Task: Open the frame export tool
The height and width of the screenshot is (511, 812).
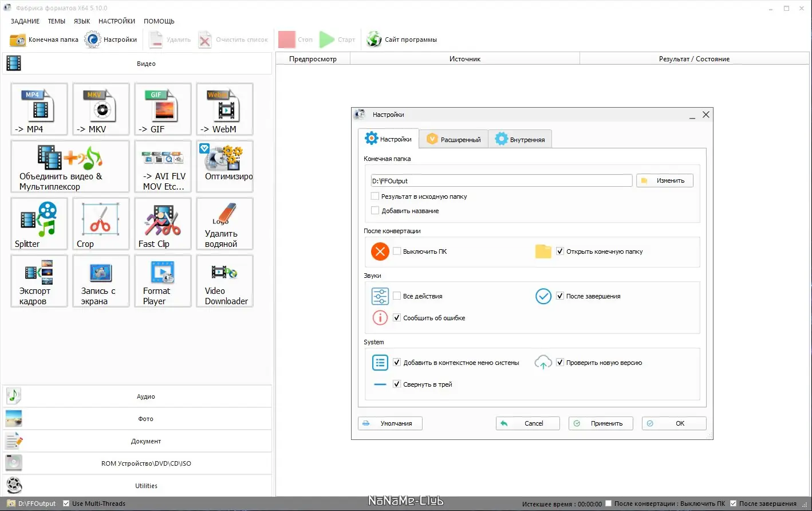Action: (x=39, y=281)
